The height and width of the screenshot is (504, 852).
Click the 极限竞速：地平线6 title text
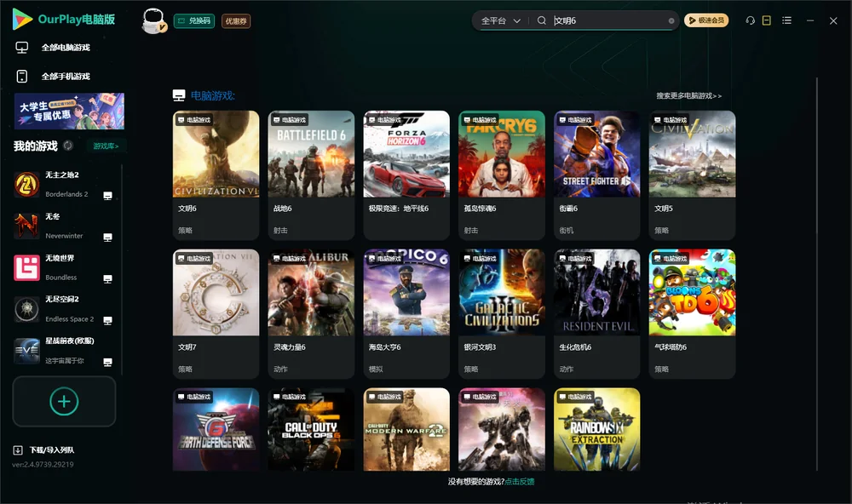pyautogui.click(x=399, y=209)
